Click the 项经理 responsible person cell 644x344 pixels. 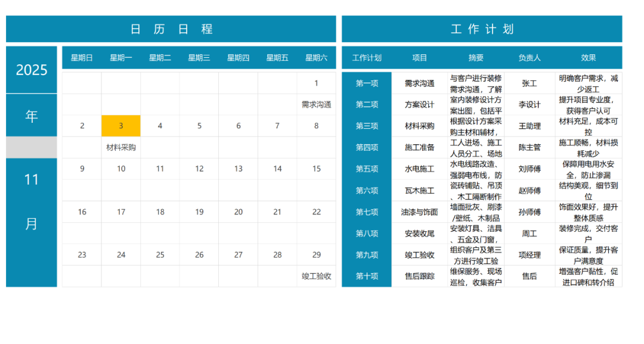click(529, 255)
